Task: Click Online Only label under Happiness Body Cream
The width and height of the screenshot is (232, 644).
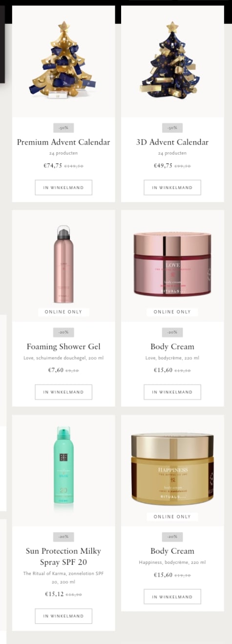Action: 172,517
